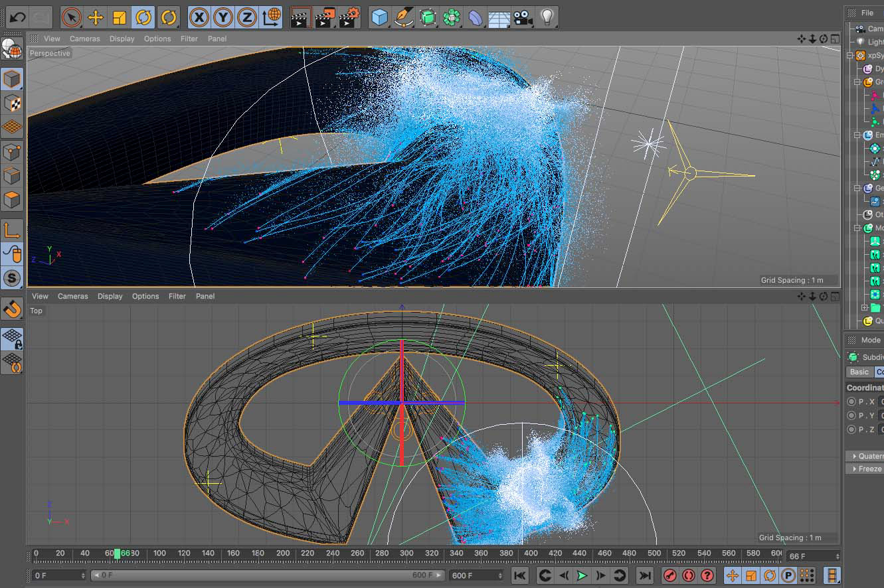Toggle P . Z keyframe radio button
This screenshot has width=884, height=588.
tap(851, 429)
